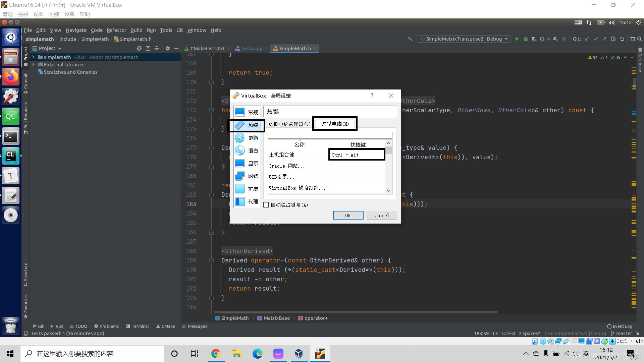Click editor horizontal scrollbar
The height and width of the screenshot is (362, 644).
(x=356, y=312)
